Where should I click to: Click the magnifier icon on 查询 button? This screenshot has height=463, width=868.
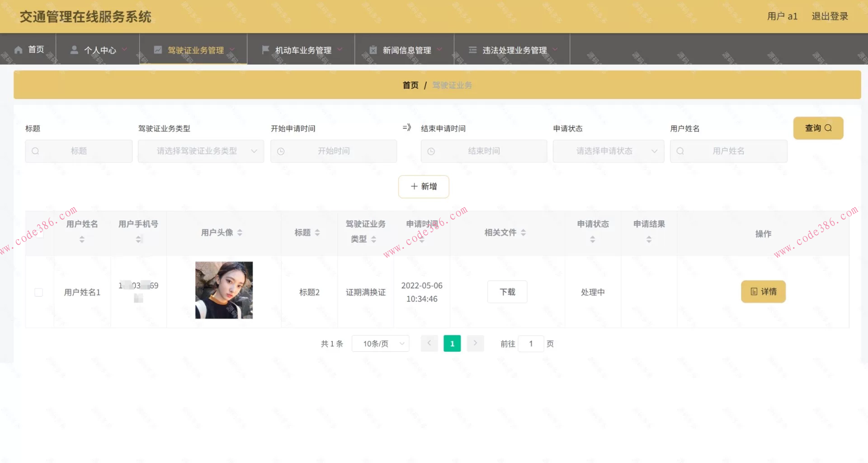point(828,128)
